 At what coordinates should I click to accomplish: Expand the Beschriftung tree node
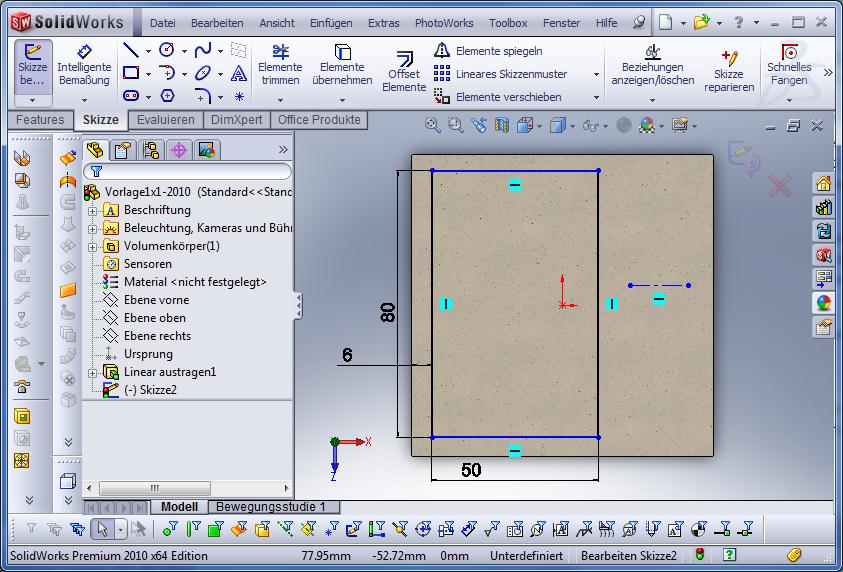point(93,211)
